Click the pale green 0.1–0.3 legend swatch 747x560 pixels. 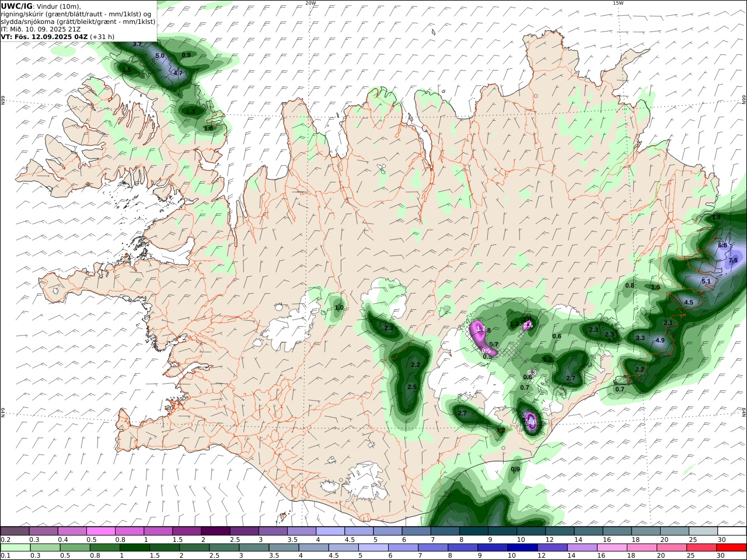15,548
